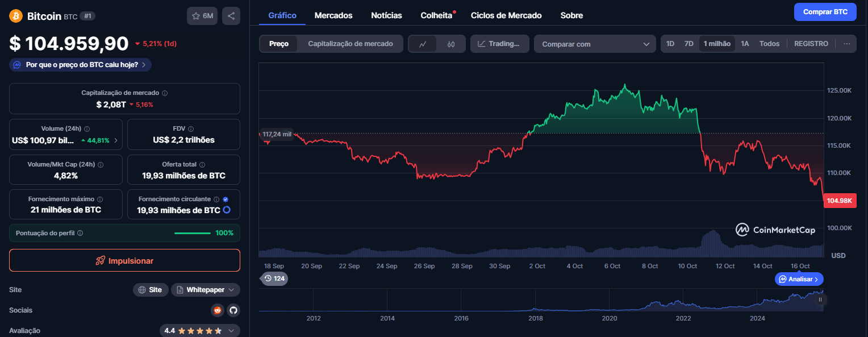This screenshot has width=868, height=337.
Task: Click the market cap info icon
Action: point(165,93)
